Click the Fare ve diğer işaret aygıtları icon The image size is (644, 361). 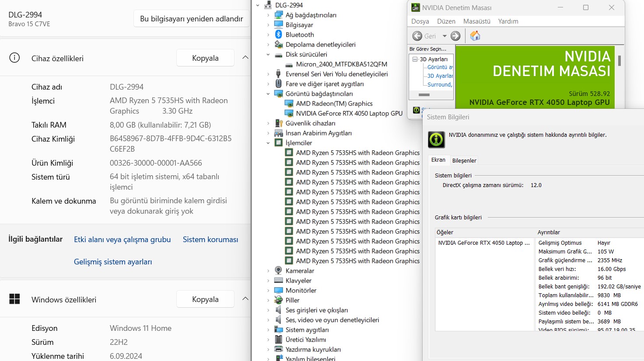278,84
